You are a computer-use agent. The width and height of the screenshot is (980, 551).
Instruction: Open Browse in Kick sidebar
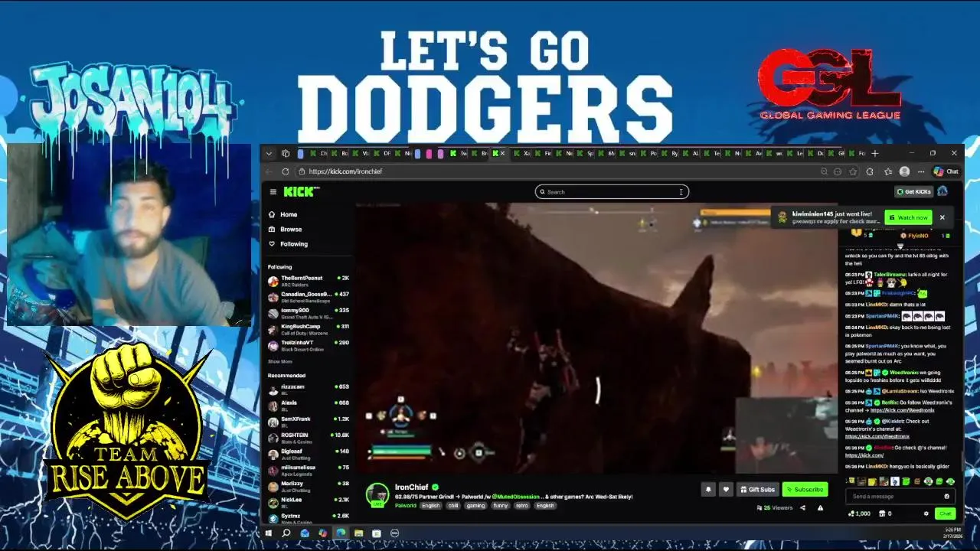click(285, 229)
